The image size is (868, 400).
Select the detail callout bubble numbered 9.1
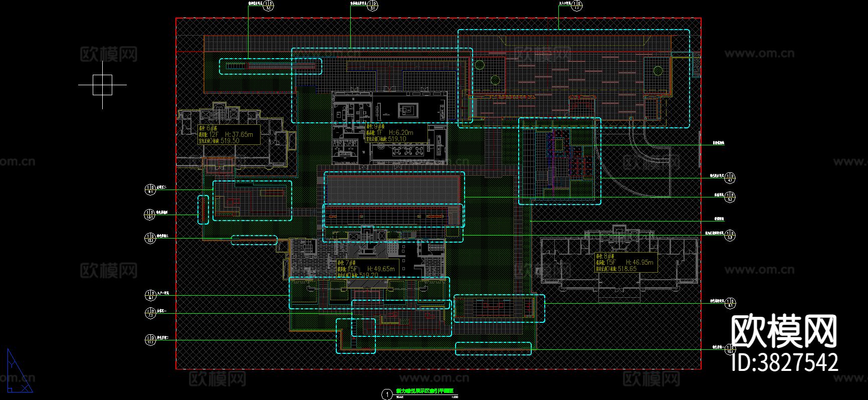(150, 189)
